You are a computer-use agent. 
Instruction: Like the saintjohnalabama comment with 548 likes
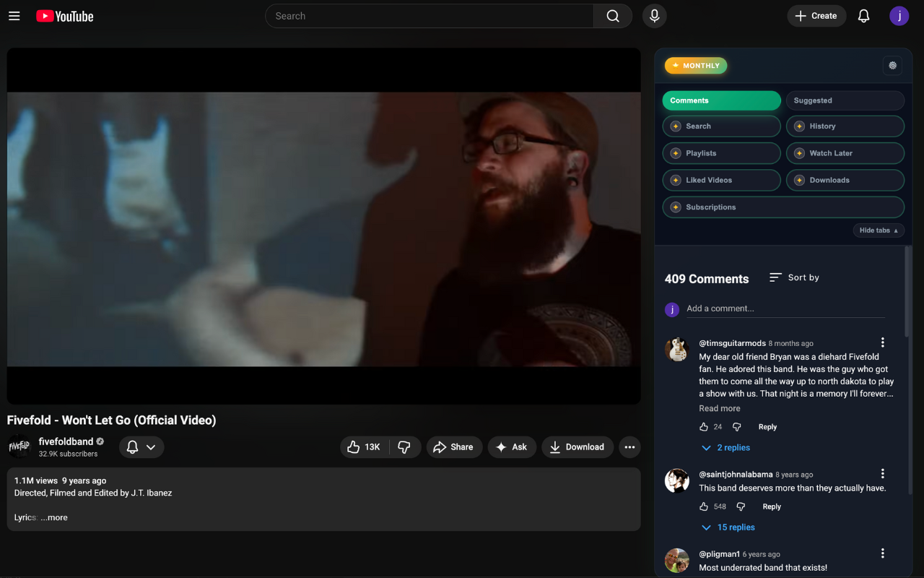(704, 506)
